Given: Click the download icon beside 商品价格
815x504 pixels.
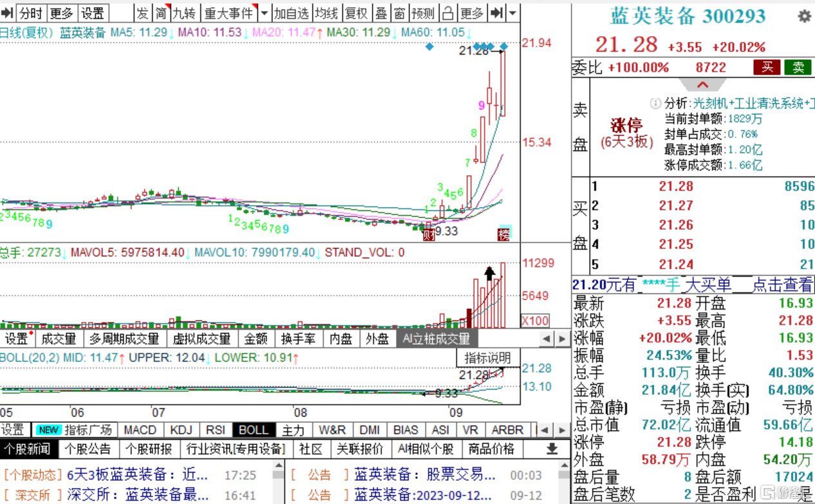Looking at the screenshot, I should 552,449.
